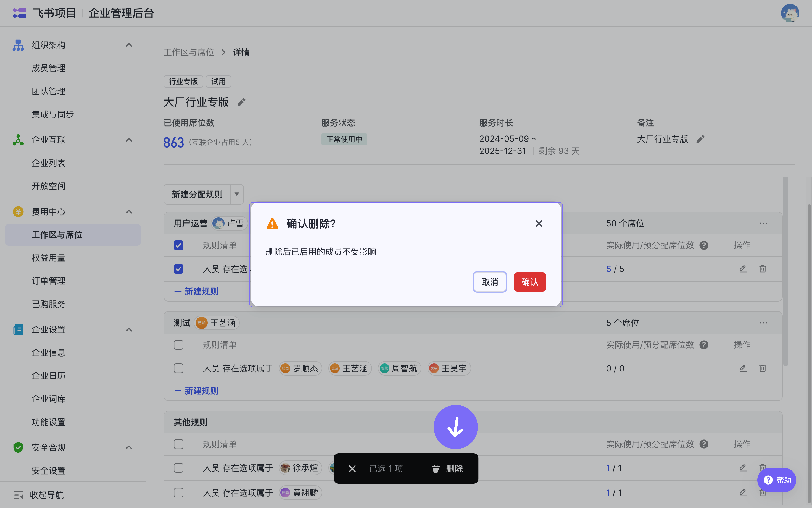Viewport: 812px width, 508px height.
Task: Click the 组织架构 sidebar icon
Action: click(x=18, y=45)
